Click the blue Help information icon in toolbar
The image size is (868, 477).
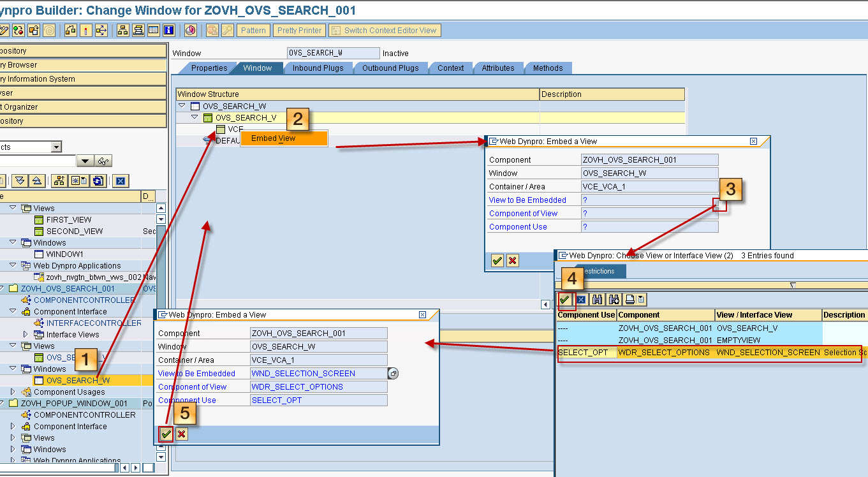click(x=168, y=30)
